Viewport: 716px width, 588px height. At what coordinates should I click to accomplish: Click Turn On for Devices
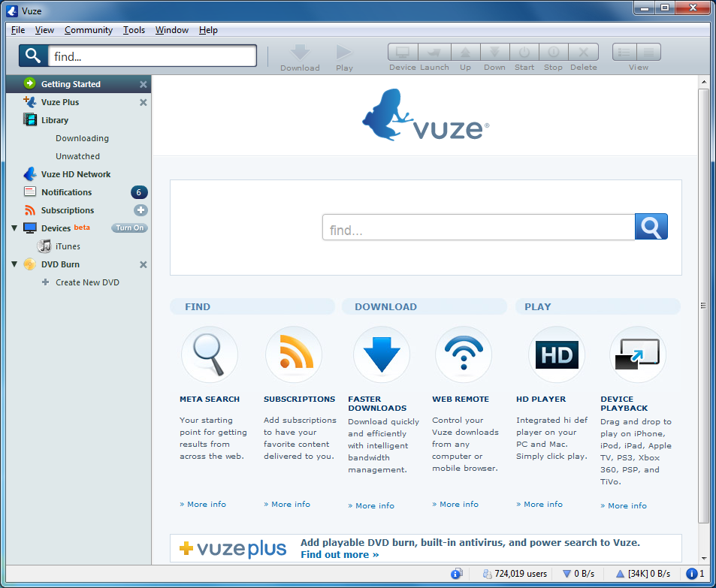(x=130, y=228)
